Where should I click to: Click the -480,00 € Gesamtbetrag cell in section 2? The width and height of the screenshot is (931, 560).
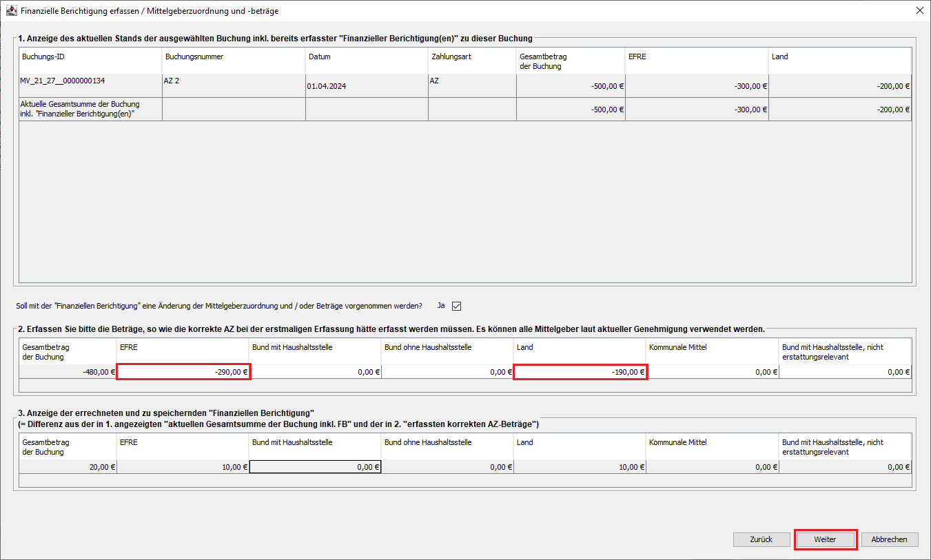point(68,372)
